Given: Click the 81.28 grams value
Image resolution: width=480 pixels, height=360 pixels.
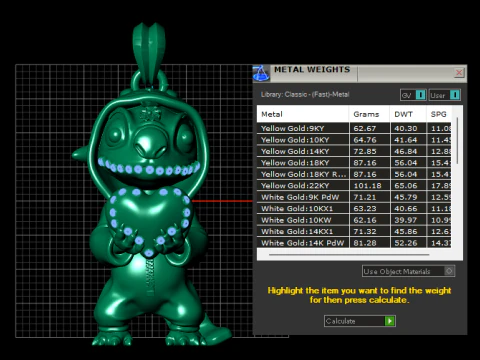Looking at the screenshot, I should tap(365, 243).
